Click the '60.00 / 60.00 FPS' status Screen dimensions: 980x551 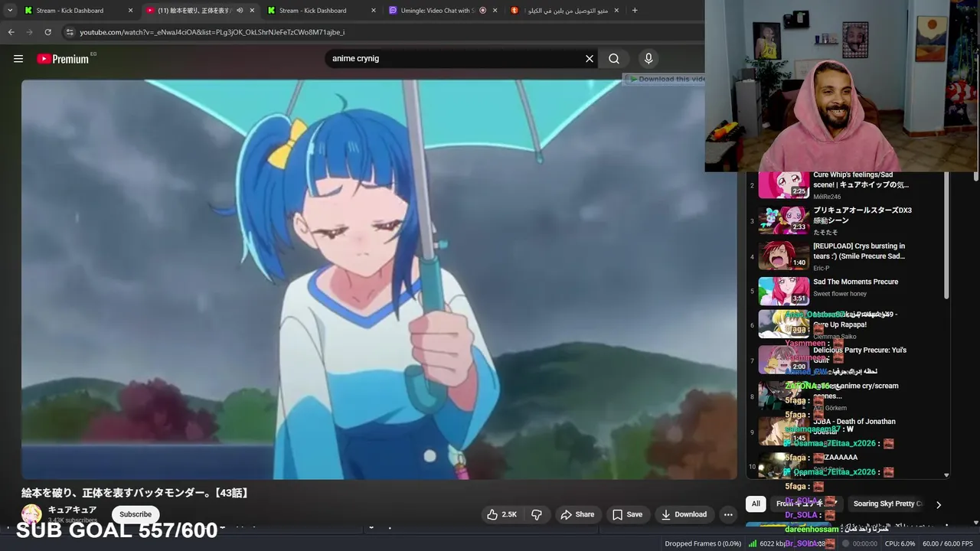click(x=948, y=543)
